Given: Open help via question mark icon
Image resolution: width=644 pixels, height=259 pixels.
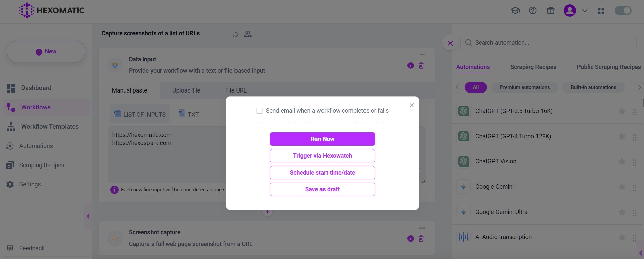Looking at the screenshot, I should pyautogui.click(x=533, y=10).
